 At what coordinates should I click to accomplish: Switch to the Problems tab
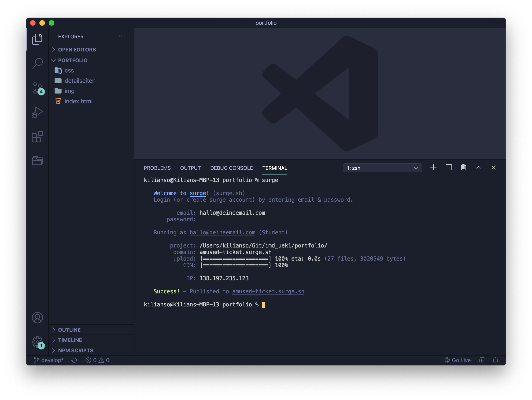tap(157, 168)
